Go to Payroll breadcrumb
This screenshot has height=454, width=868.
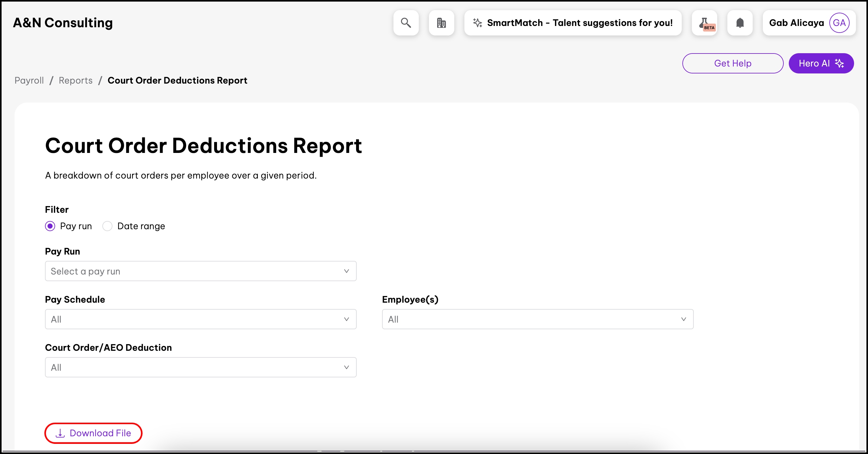coord(29,80)
